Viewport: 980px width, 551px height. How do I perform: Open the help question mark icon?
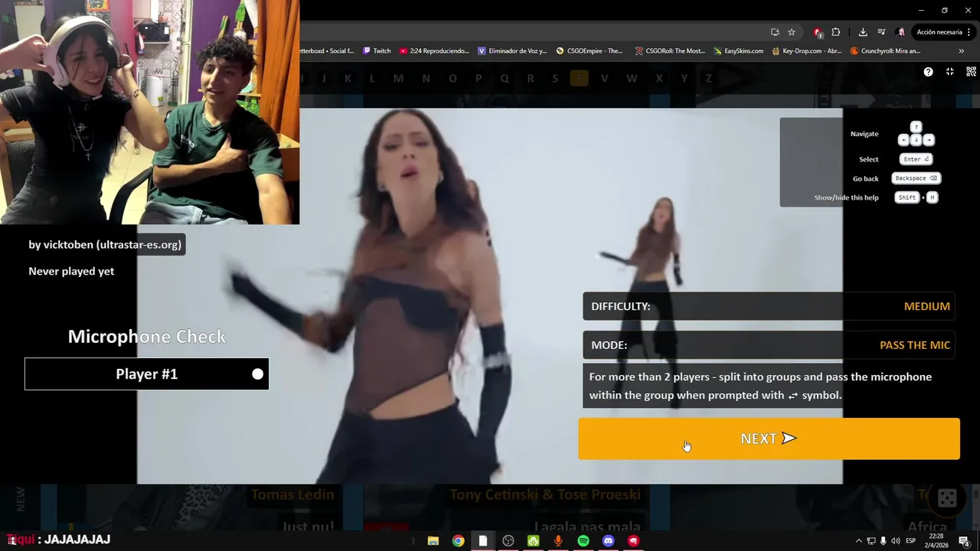pyautogui.click(x=928, y=72)
